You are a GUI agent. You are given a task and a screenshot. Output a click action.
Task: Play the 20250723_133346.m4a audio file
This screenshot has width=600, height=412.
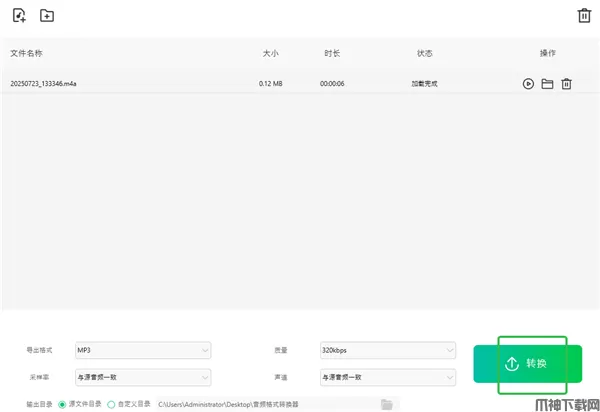pos(528,84)
